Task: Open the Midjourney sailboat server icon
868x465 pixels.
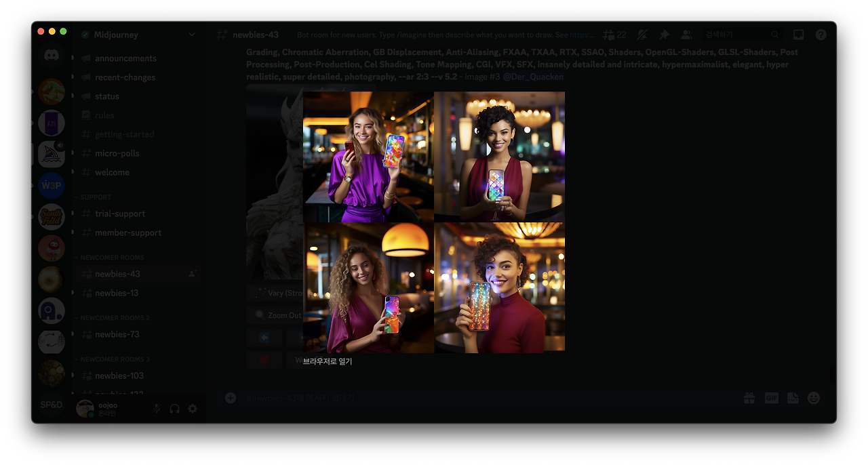Action: (52, 154)
